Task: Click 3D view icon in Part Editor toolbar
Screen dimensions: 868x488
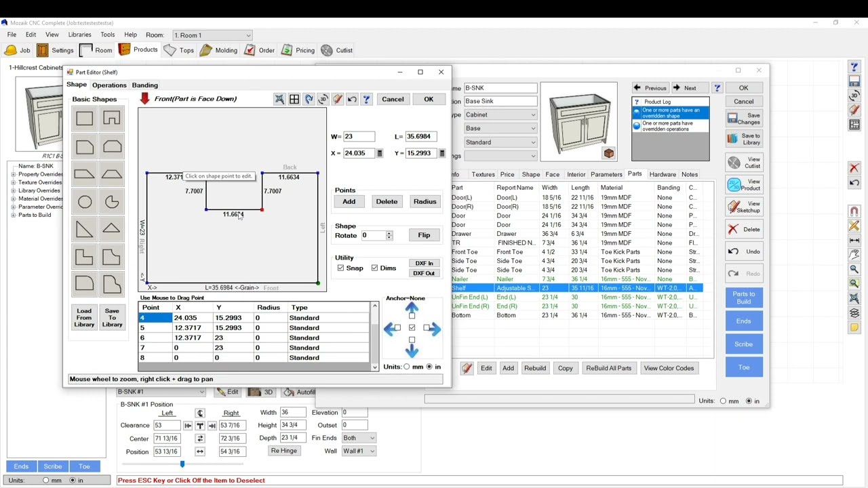Action: click(x=323, y=99)
